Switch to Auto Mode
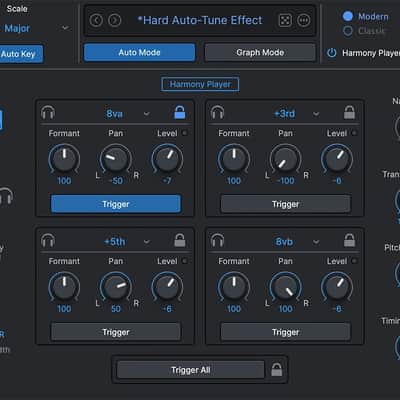 (139, 52)
